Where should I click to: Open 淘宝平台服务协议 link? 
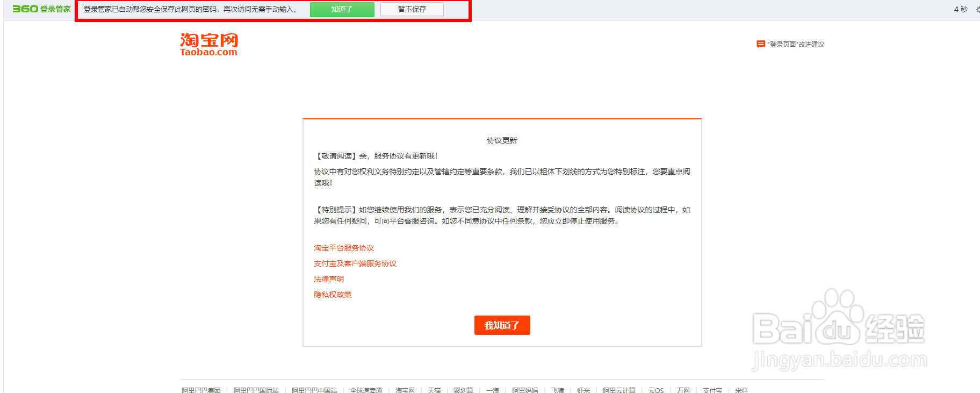pos(344,248)
